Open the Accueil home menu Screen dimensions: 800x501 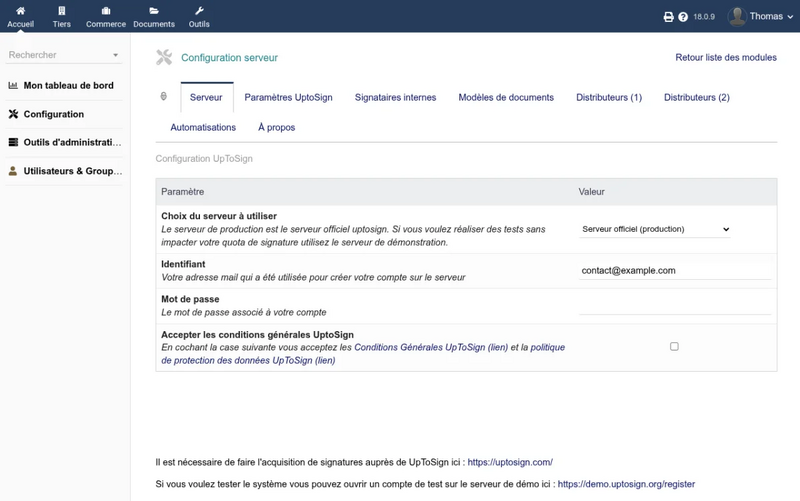pos(20,17)
